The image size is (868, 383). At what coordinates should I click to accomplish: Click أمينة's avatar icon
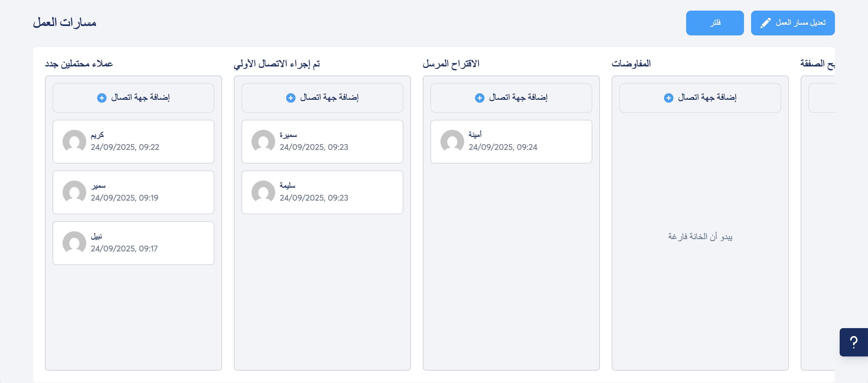452,141
